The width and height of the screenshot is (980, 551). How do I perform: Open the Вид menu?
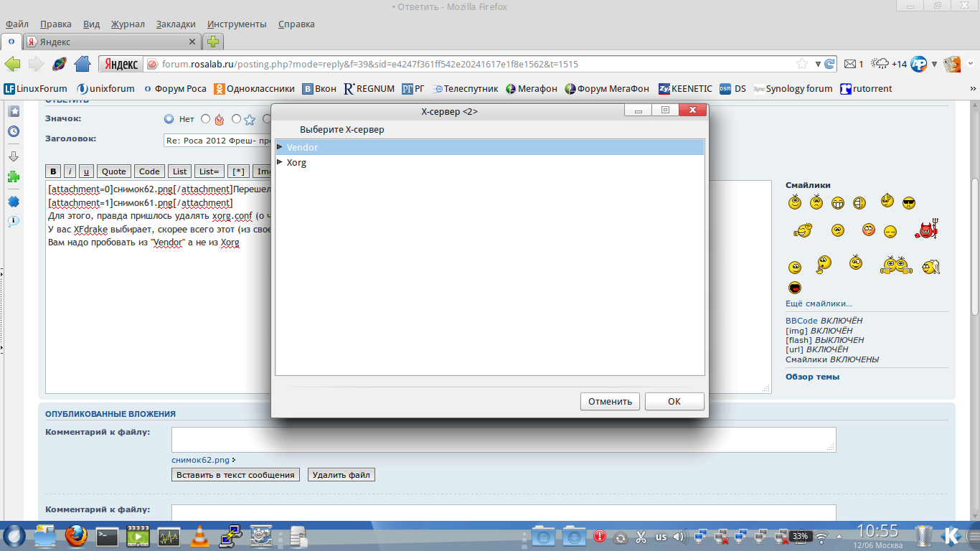click(x=91, y=24)
